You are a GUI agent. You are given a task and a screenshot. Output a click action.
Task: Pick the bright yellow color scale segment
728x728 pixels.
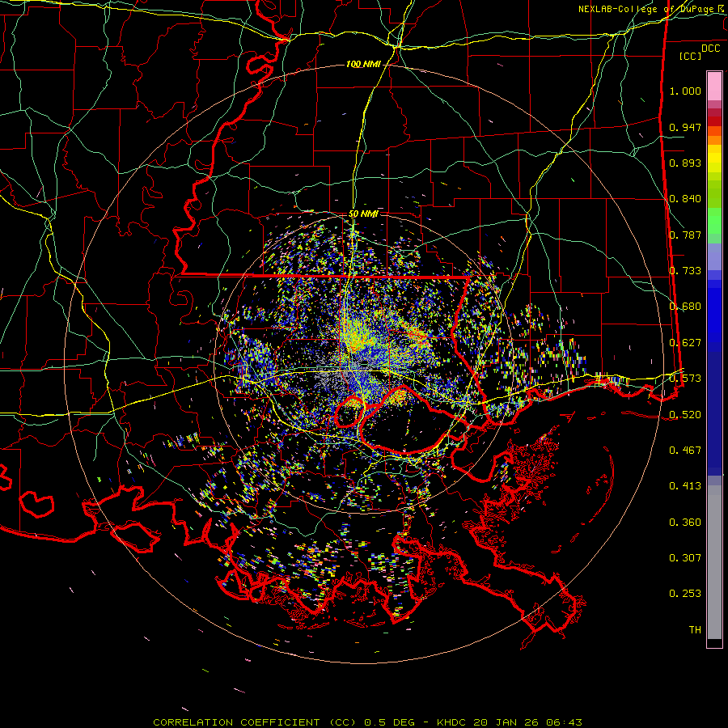[x=714, y=159]
